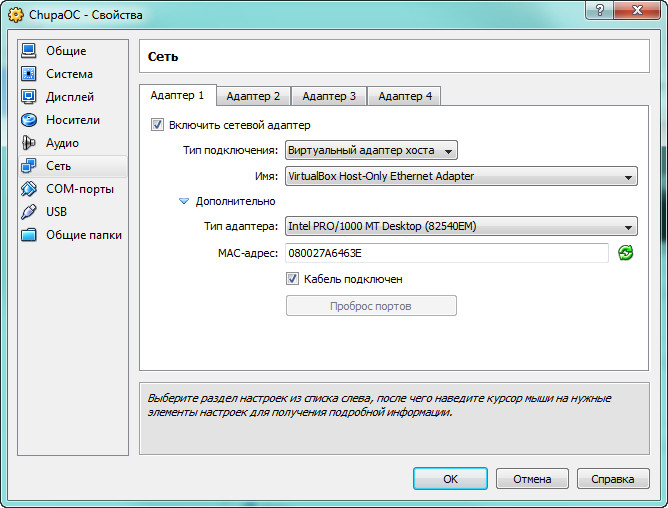668x508 pixels.
Task: Select the Общие папки folder icon
Action: click(29, 235)
